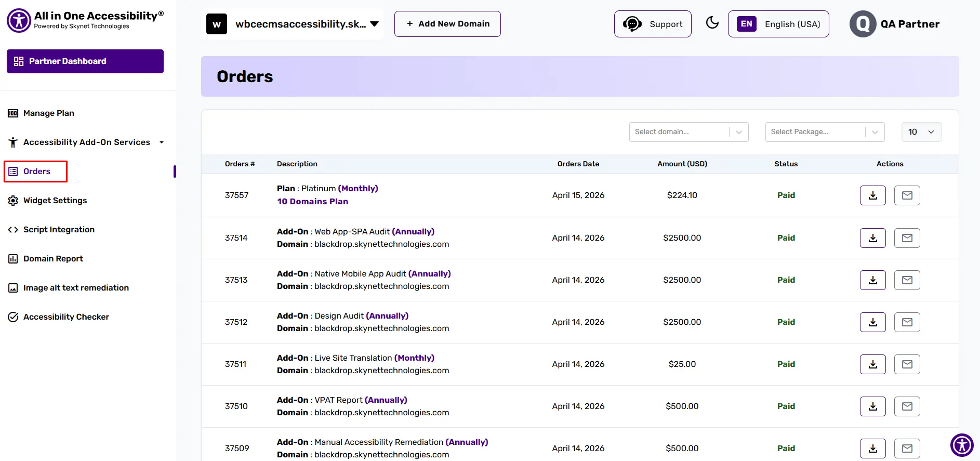Download invoice for order 37514
Image resolution: width=980 pixels, height=461 pixels.
click(873, 238)
